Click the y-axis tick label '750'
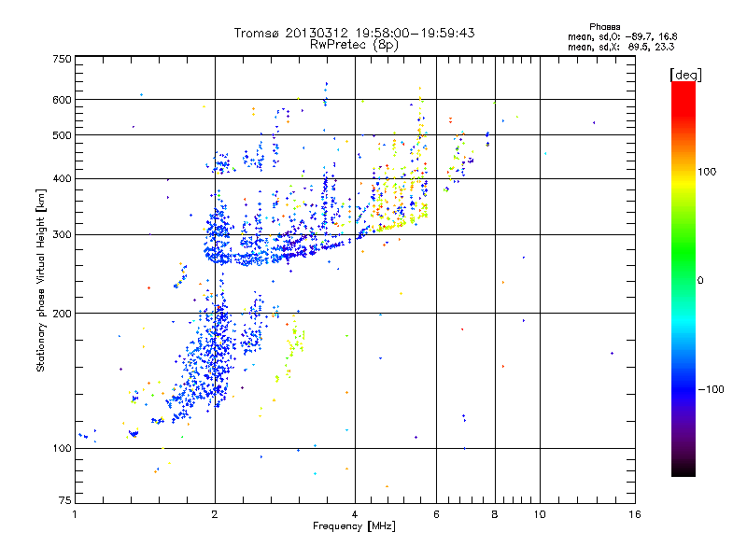Viewport: 747px width, 560px height. (x=62, y=59)
